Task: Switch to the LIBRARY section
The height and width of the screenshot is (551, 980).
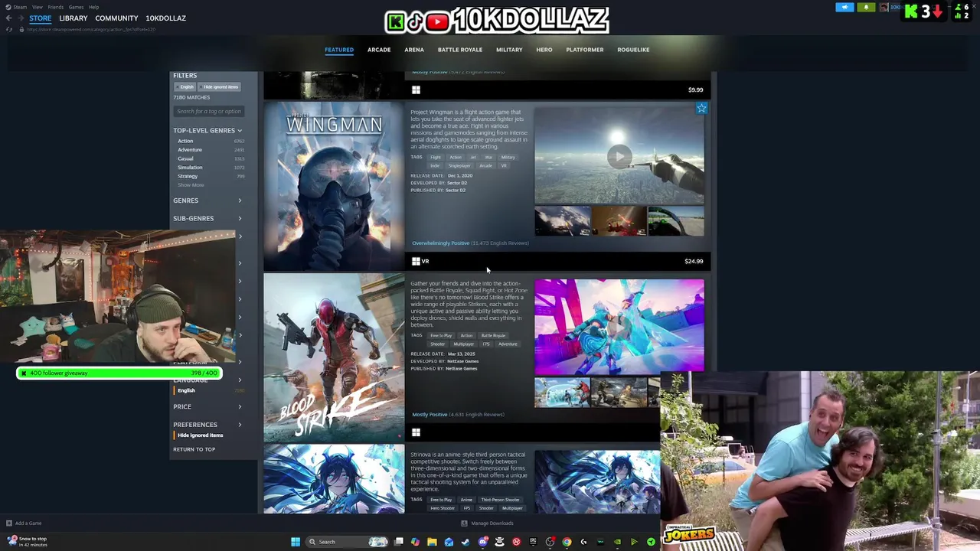Action: (x=73, y=18)
